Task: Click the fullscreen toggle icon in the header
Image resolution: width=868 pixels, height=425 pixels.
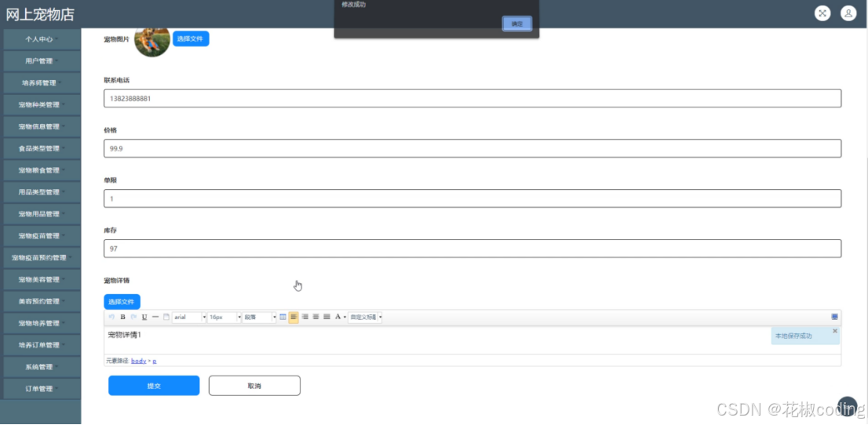Action: pyautogui.click(x=822, y=13)
